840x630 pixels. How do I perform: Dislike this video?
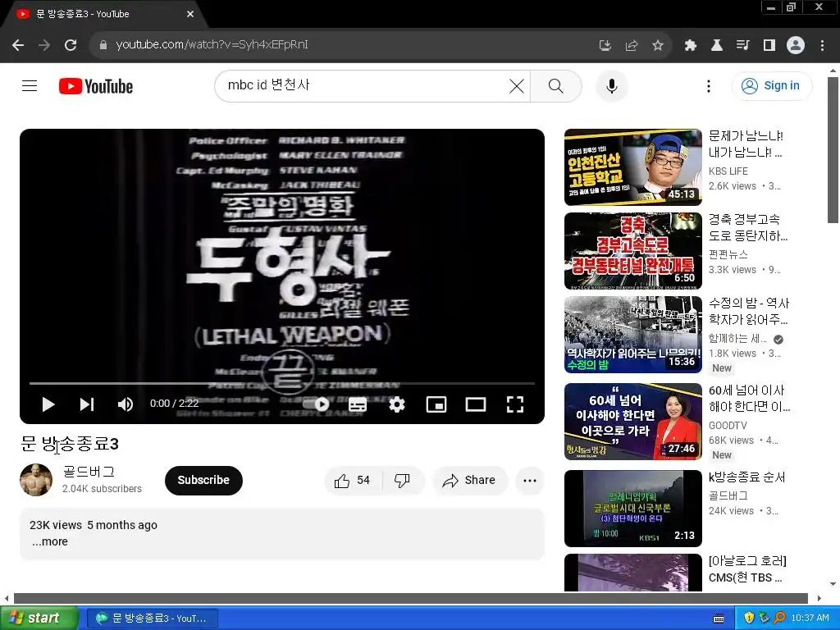(x=403, y=481)
